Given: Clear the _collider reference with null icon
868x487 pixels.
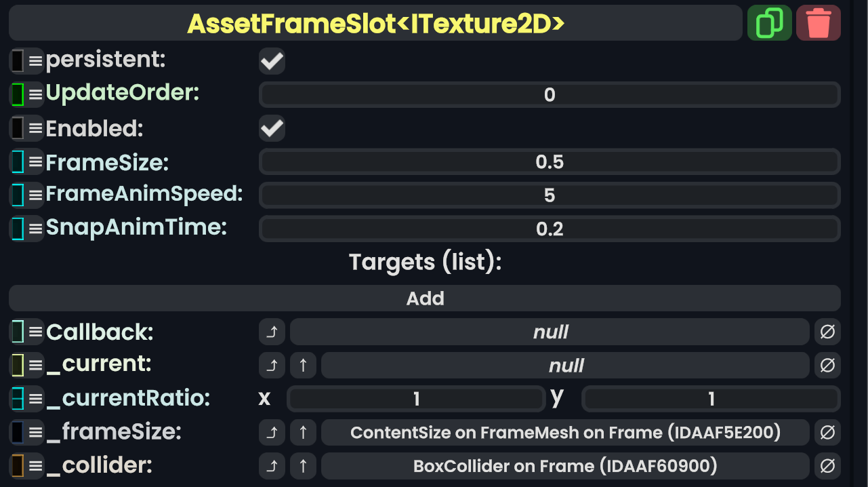Looking at the screenshot, I should coord(827,466).
